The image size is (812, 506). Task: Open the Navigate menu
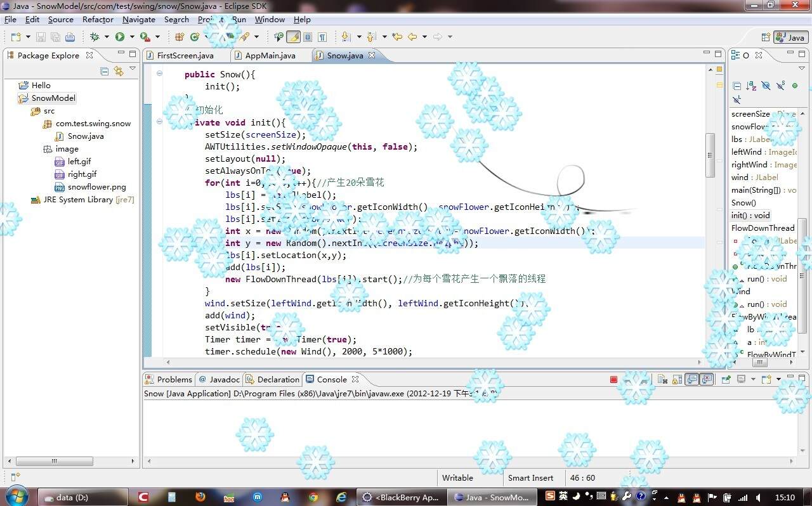[139, 20]
